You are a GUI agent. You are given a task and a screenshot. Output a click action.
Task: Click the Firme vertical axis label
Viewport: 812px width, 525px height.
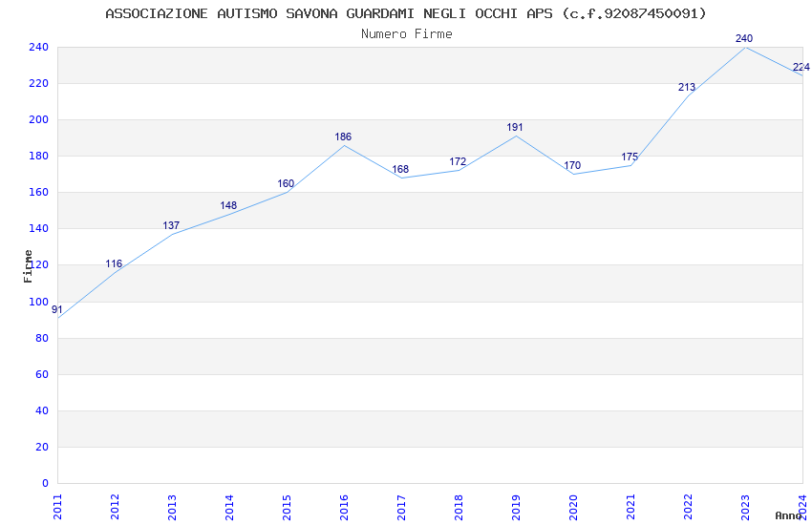pos(28,266)
